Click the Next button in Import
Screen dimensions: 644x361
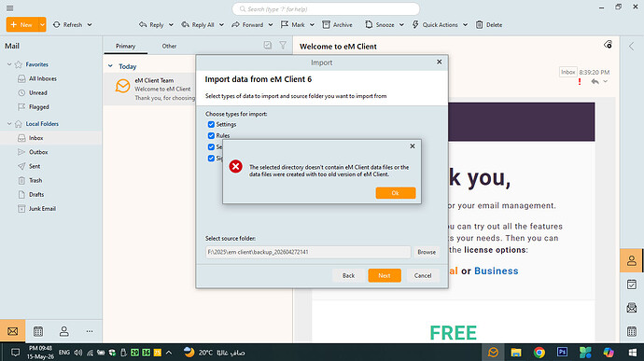point(385,275)
